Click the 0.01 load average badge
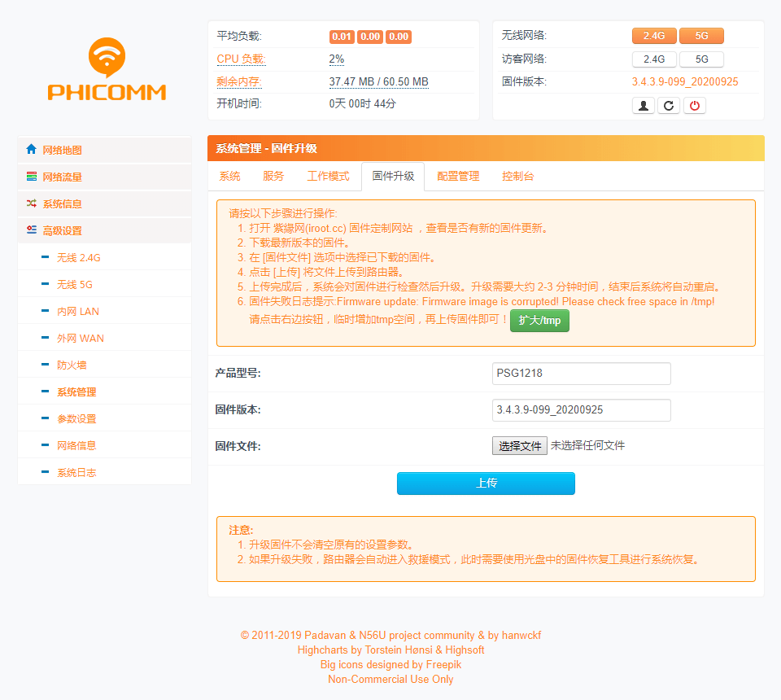This screenshot has height=700, width=781. [x=342, y=37]
